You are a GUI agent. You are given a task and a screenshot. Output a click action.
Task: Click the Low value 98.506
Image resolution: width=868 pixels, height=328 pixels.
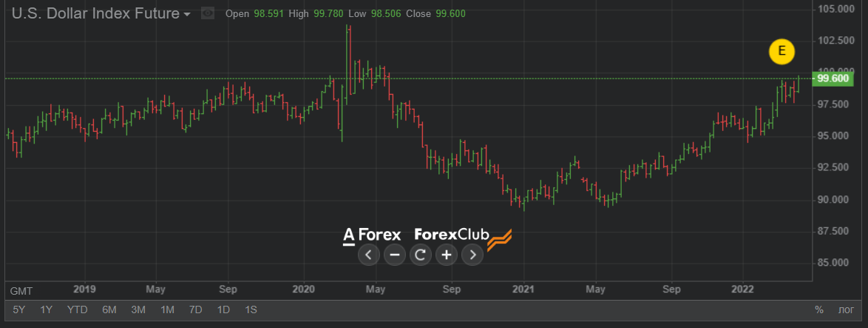tap(387, 14)
